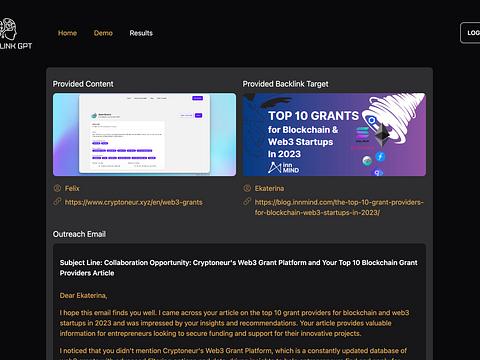Go to the Home page

pos(67,33)
